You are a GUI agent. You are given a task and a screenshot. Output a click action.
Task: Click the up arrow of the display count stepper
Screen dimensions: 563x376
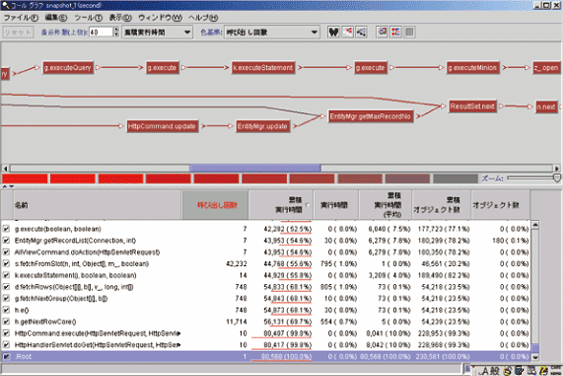tap(116, 29)
